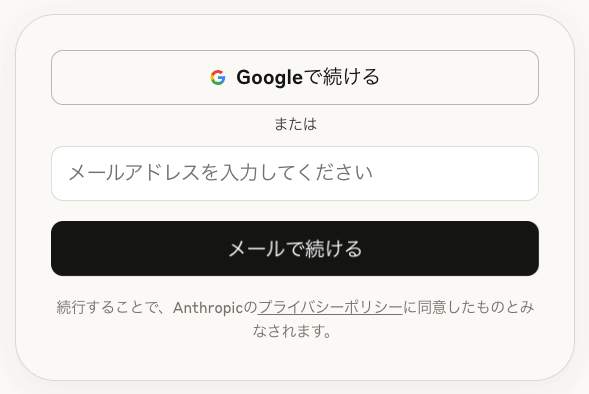Click the に同意したものとみ consent text
Image resolution: width=589 pixels, height=394 pixels.
468,308
